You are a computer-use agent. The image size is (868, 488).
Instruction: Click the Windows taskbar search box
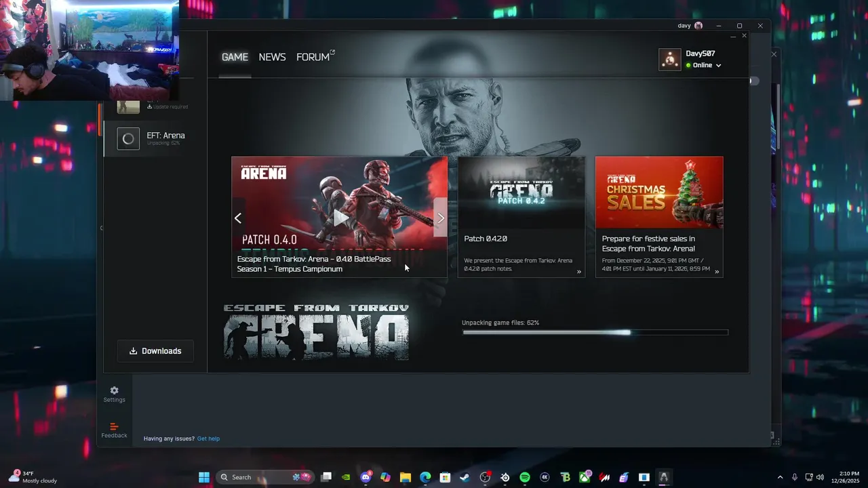click(x=266, y=477)
